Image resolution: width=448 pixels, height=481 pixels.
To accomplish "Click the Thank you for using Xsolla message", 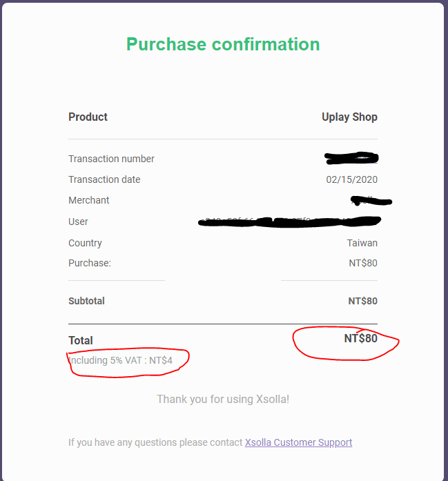I will pyautogui.click(x=223, y=399).
